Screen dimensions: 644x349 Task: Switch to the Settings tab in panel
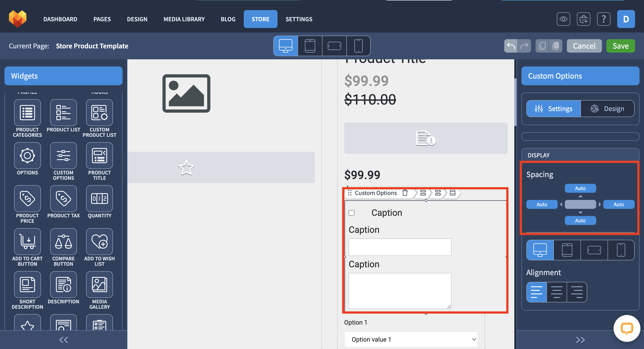tap(553, 109)
